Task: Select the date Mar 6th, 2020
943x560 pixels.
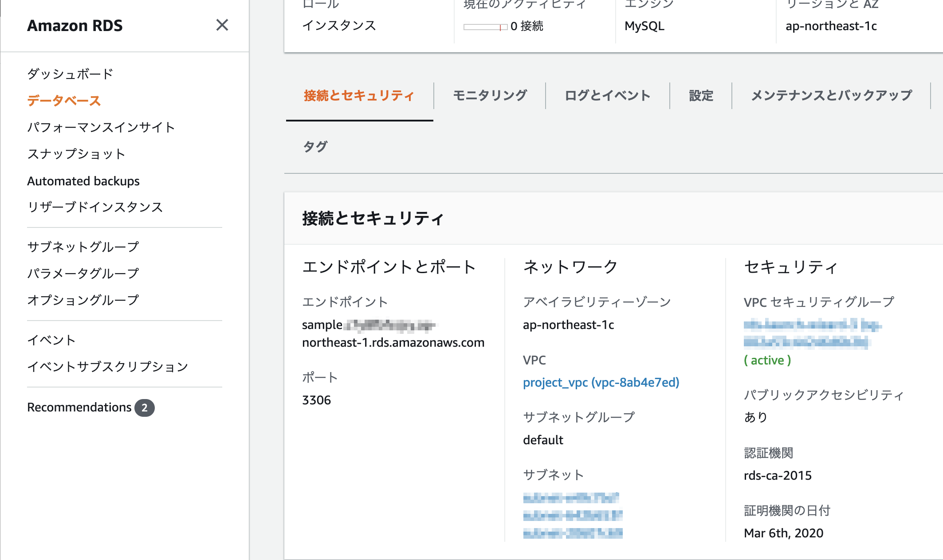Action: tap(783, 533)
